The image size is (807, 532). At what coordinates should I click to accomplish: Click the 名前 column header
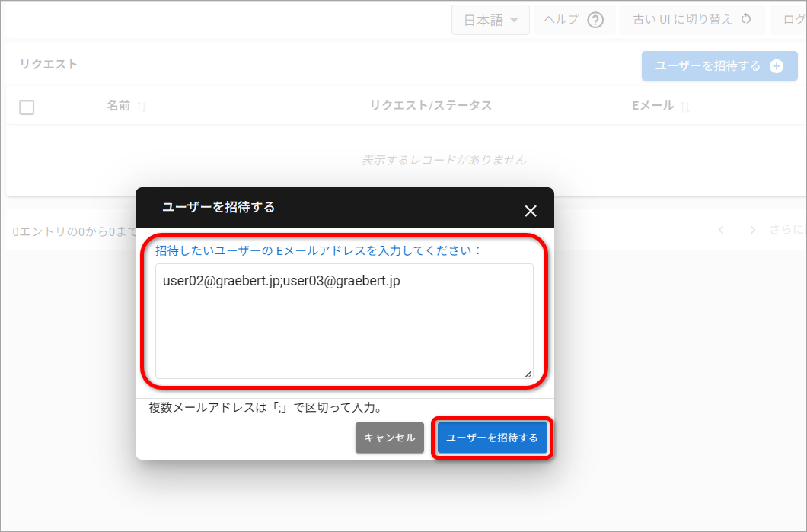118,106
